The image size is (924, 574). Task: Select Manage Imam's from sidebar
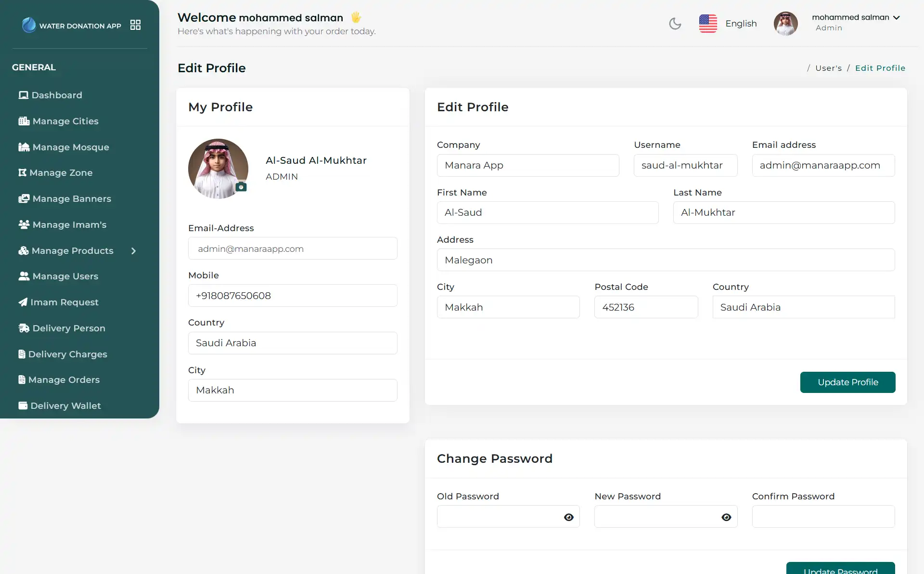(69, 224)
